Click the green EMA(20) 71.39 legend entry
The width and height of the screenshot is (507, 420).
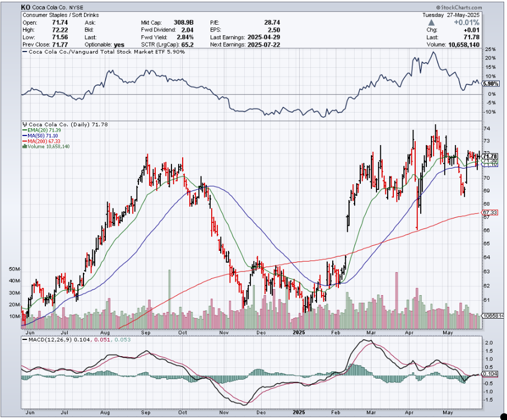click(41, 130)
